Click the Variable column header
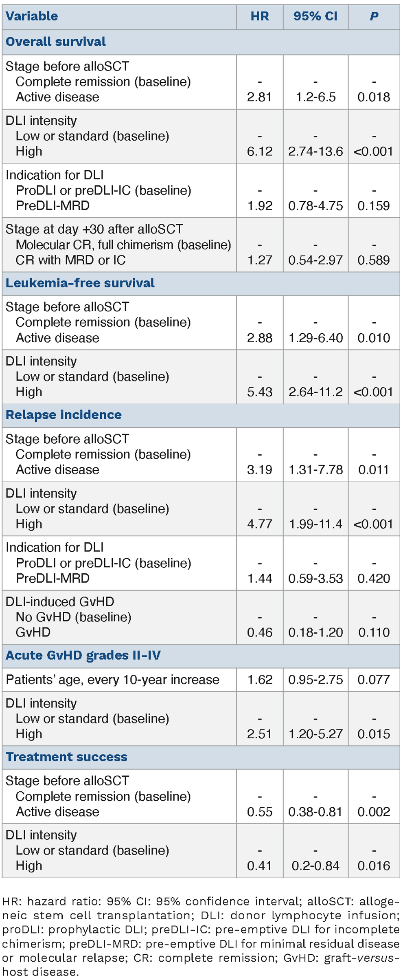Viewport: 403px width, 980px height. coord(32,16)
